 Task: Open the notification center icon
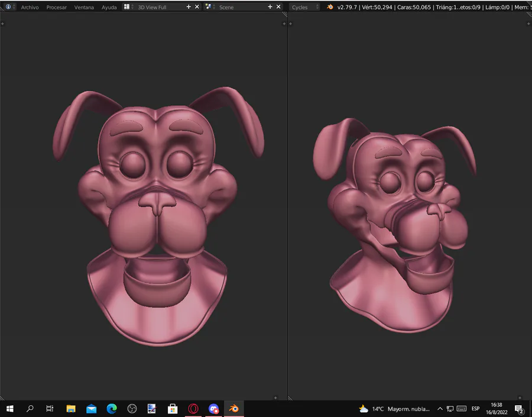pos(520,409)
